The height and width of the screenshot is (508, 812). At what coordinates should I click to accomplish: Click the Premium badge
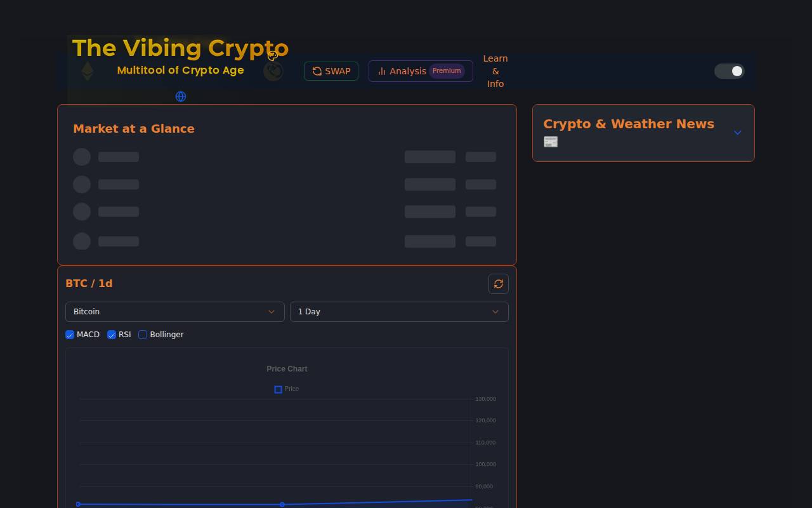click(x=447, y=71)
